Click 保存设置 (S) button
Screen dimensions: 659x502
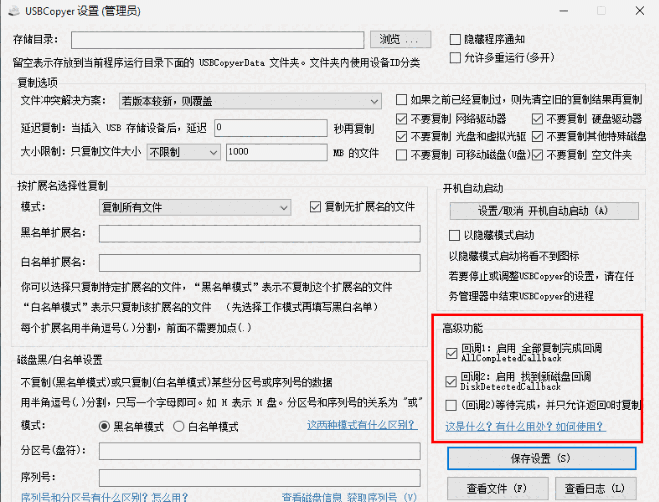pos(541,458)
